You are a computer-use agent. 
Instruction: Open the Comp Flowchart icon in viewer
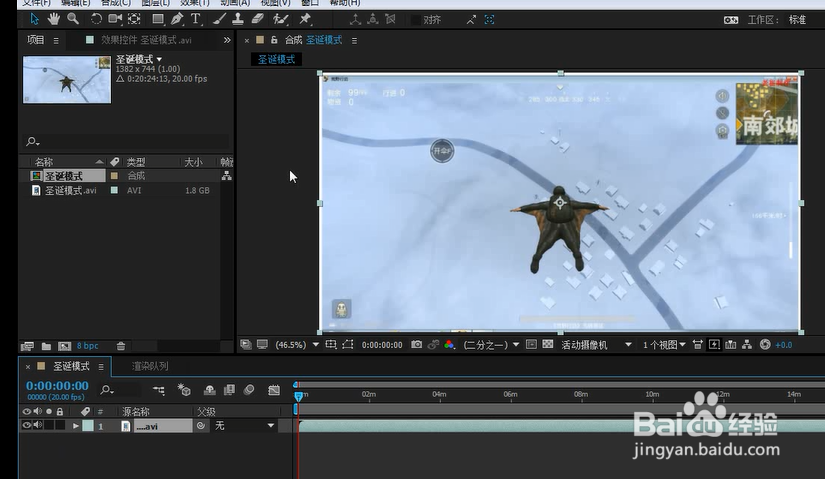pos(747,345)
